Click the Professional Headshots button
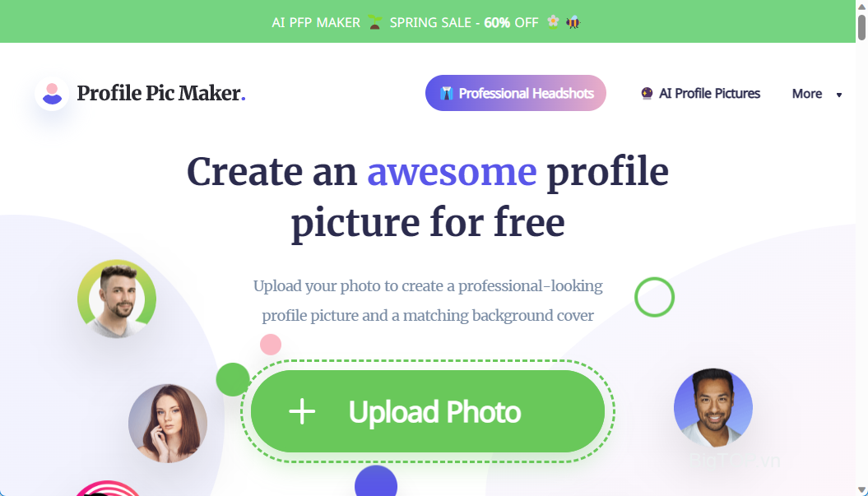This screenshot has height=496, width=868. [x=515, y=93]
